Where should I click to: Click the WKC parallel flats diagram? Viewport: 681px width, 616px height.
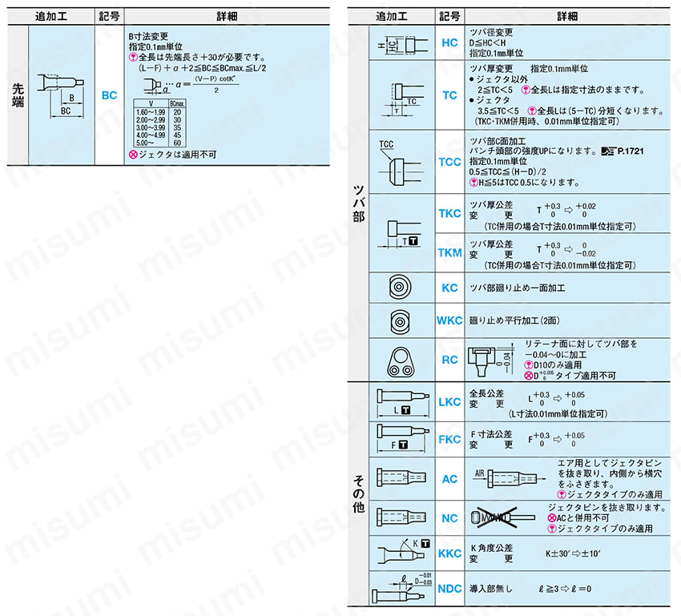pos(401,322)
